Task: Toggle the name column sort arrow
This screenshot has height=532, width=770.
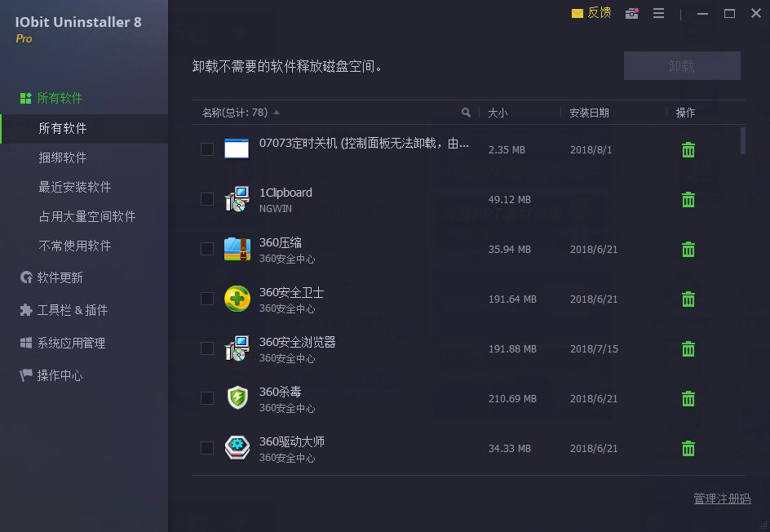Action: coord(277,113)
